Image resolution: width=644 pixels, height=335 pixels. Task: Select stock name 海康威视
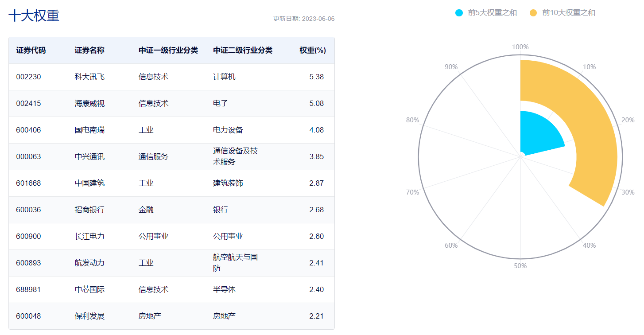click(x=89, y=104)
